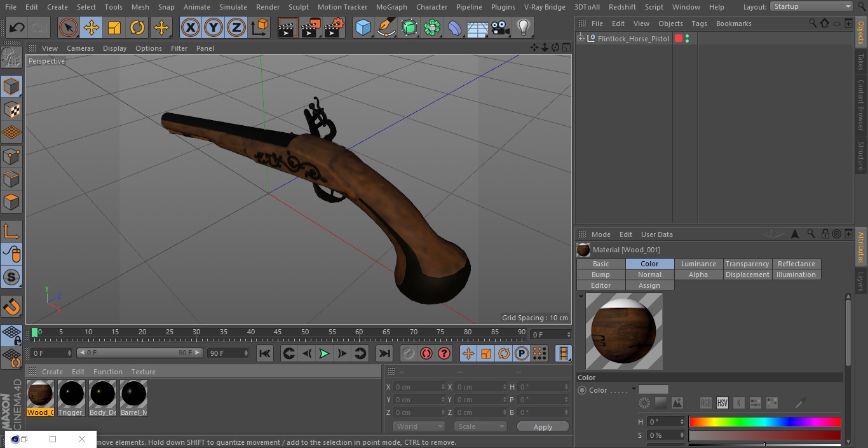Image resolution: width=868 pixels, height=448 pixels.
Task: Open Edit Render Settings icon
Action: pos(335,28)
